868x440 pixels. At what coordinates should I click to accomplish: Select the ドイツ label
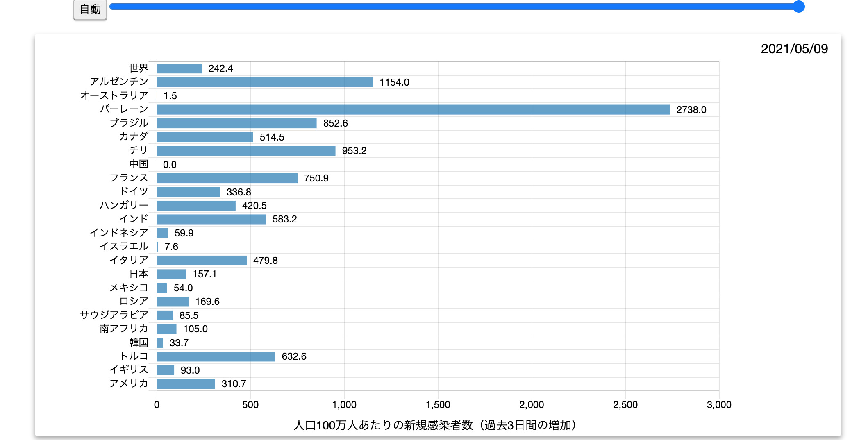pyautogui.click(x=134, y=192)
